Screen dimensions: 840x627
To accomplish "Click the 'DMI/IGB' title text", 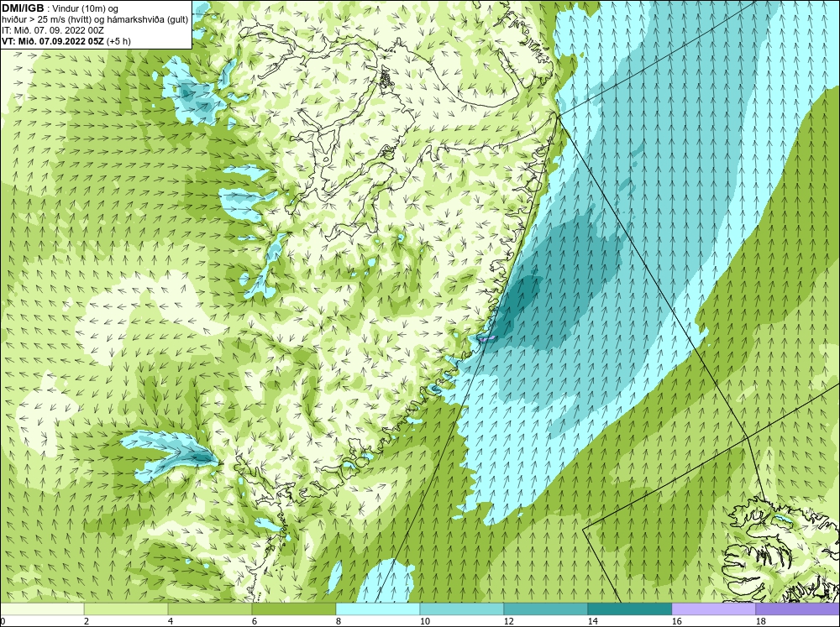I will point(23,8).
